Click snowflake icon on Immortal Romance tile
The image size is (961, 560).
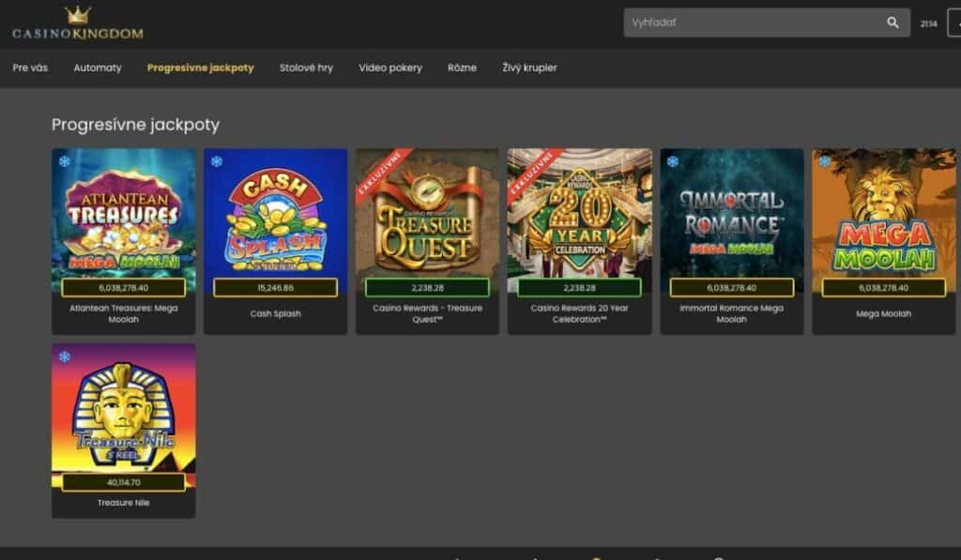[x=673, y=162]
